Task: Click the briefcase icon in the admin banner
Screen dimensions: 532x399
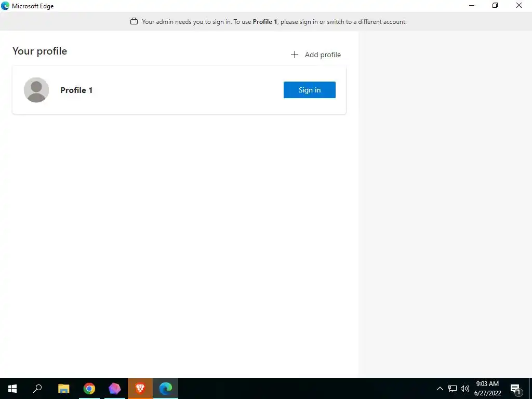Action: 134,21
